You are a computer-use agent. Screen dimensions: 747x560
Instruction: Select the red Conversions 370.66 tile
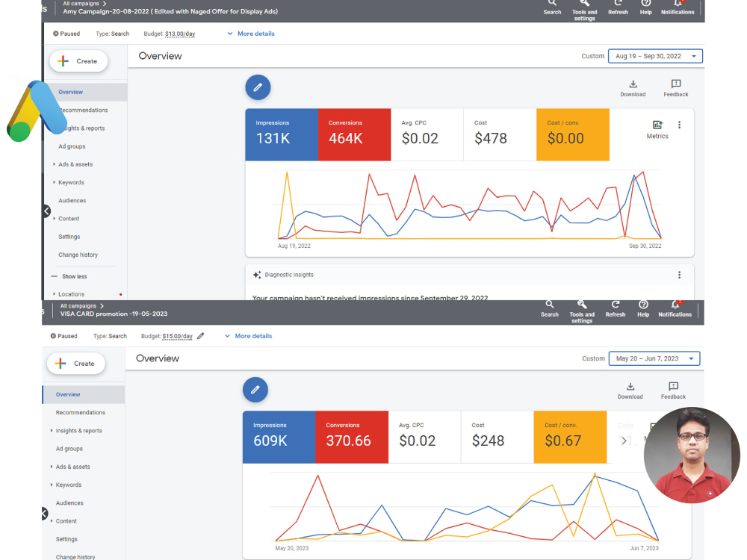coord(352,437)
